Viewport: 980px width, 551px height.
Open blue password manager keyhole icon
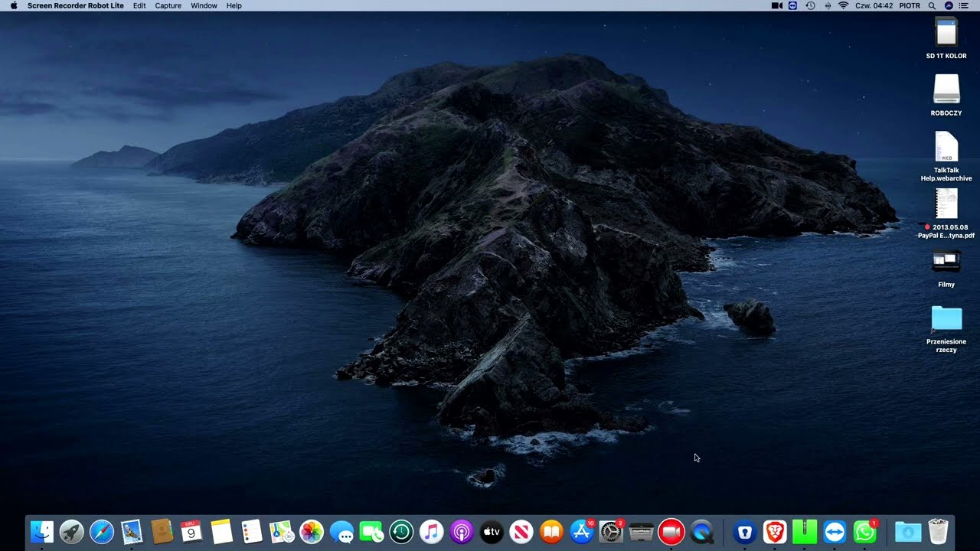pos(744,531)
